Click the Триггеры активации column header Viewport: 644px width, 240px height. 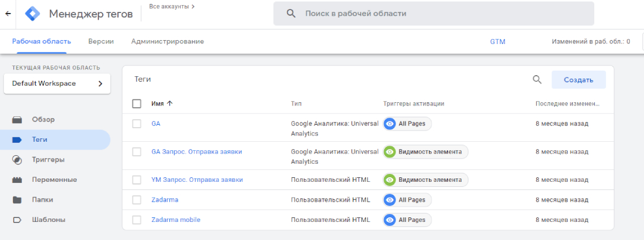coord(414,104)
